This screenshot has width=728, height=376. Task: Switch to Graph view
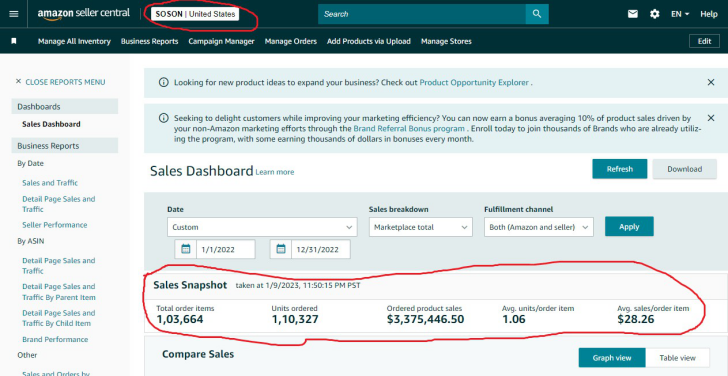coord(612,358)
